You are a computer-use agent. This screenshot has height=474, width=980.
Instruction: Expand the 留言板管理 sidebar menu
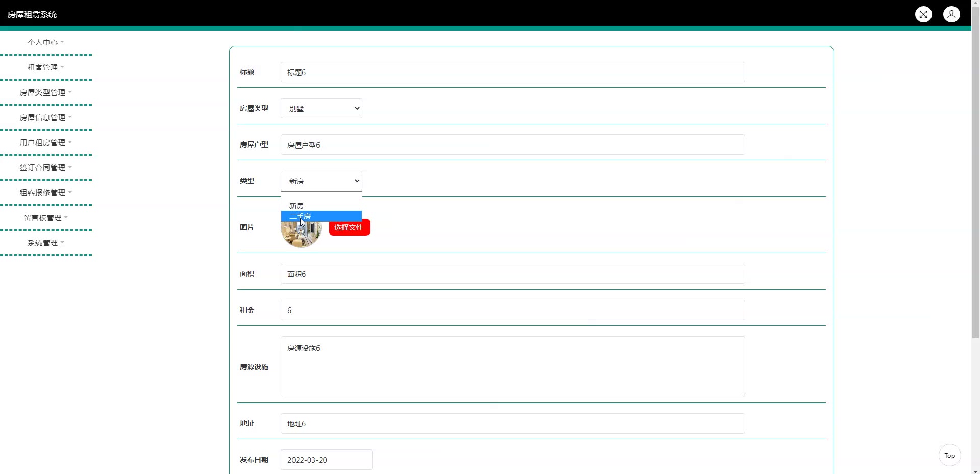(x=46, y=218)
